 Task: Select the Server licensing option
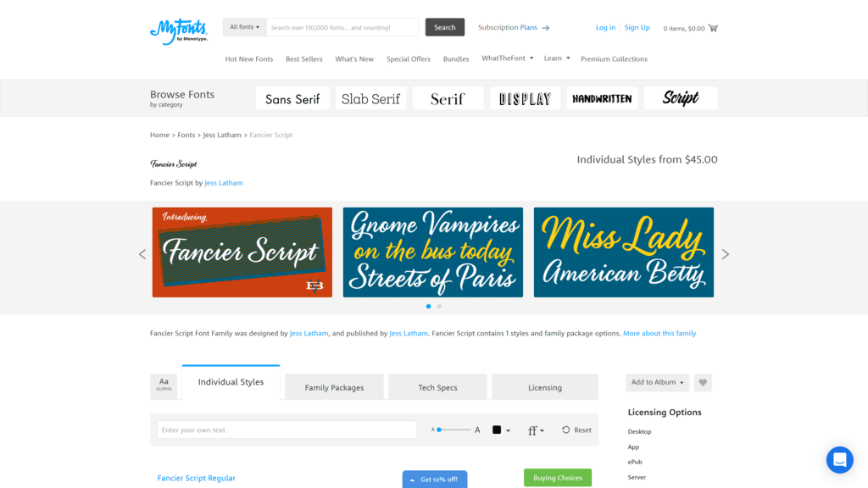coord(637,477)
